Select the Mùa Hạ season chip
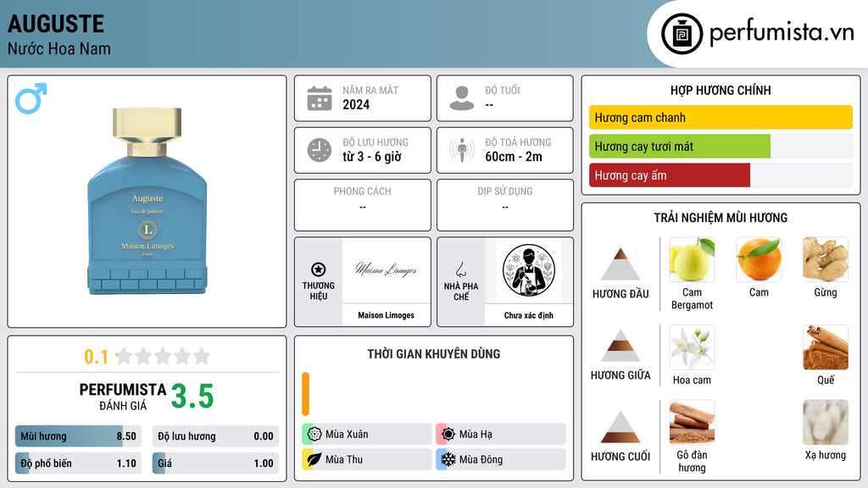Screen dimensions: 868x488 (x=501, y=435)
